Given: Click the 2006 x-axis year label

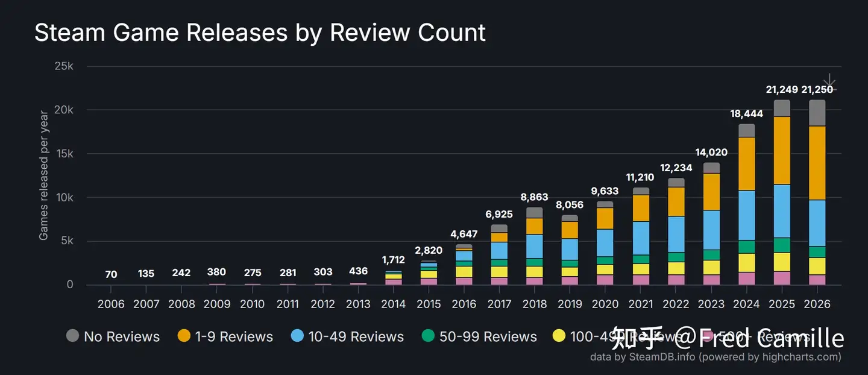Looking at the screenshot, I should [x=111, y=304].
